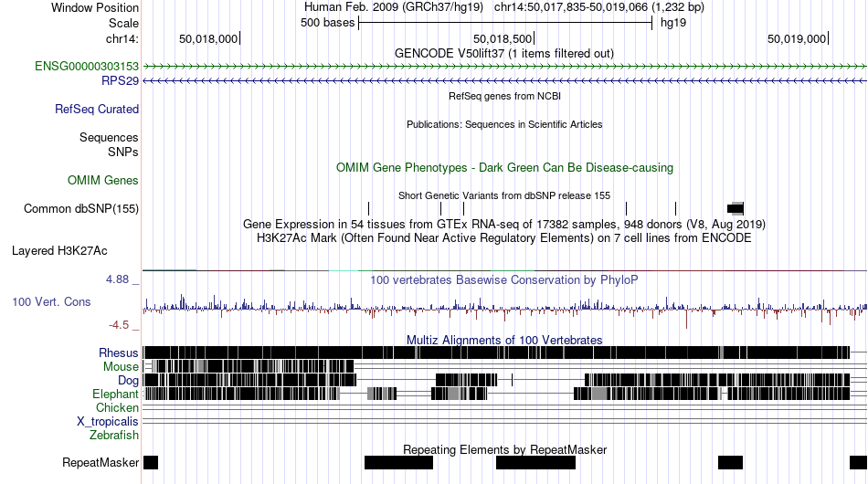This screenshot has height=484, width=868.
Task: Click the Dog alignment label
Action: point(128,380)
